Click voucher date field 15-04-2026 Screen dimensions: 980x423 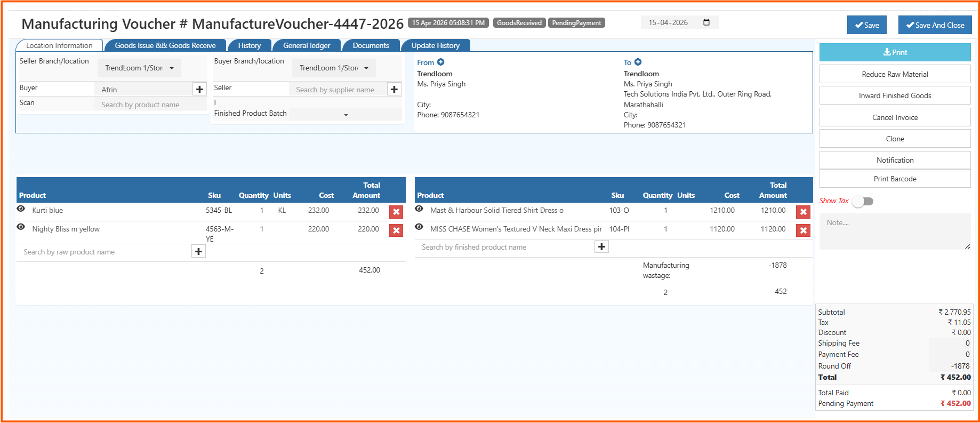tap(679, 22)
